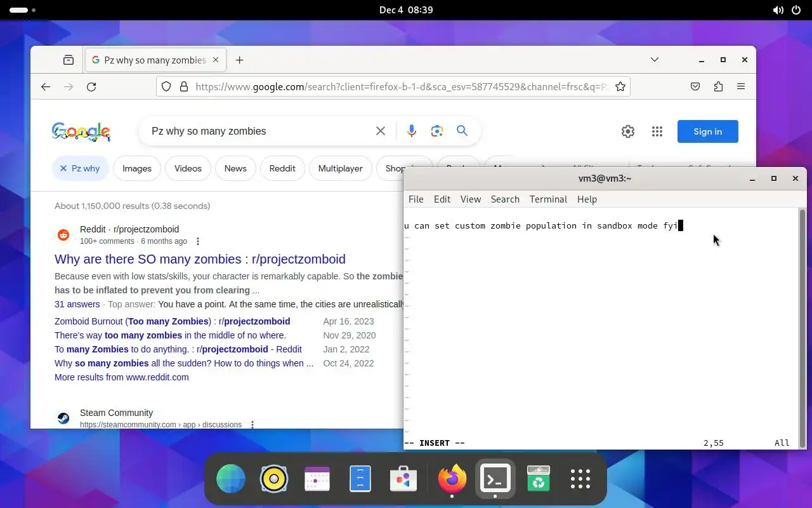Open the more options dots for Reddit result
The image size is (812, 508).
tap(198, 241)
